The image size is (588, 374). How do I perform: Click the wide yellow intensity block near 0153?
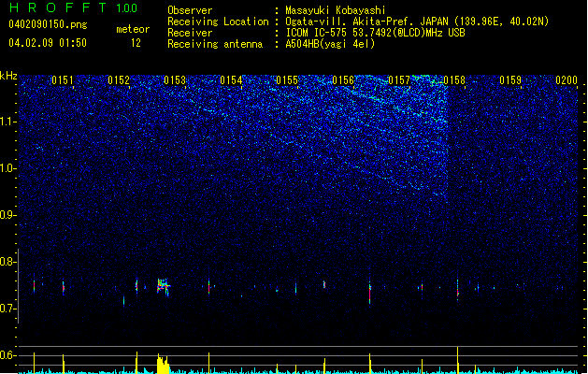tap(163, 364)
